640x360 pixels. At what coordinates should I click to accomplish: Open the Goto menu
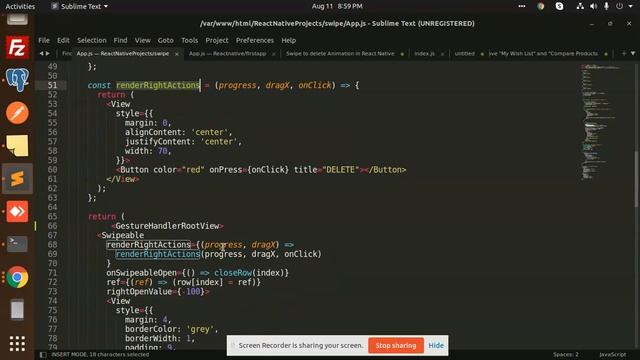tap(165, 40)
